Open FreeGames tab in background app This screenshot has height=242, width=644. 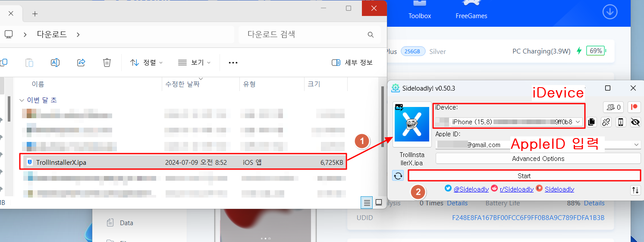pos(471,10)
